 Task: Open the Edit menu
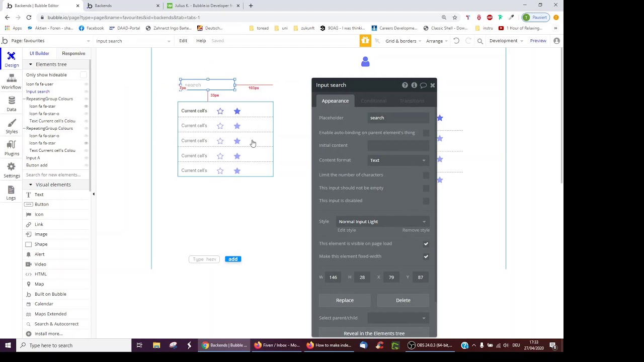point(183,41)
